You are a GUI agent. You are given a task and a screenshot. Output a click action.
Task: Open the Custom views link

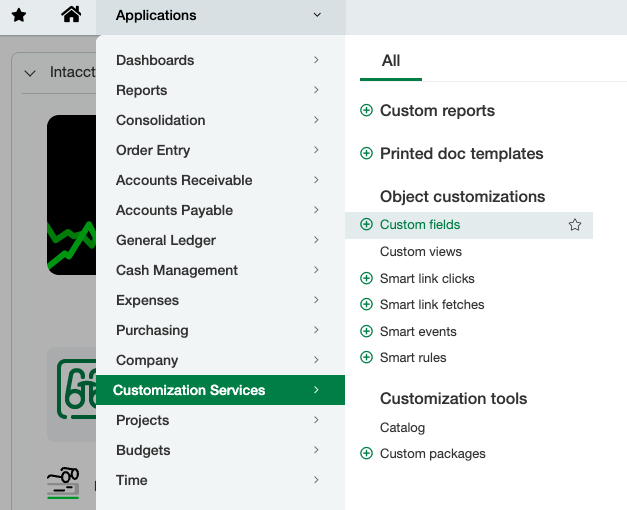click(421, 252)
